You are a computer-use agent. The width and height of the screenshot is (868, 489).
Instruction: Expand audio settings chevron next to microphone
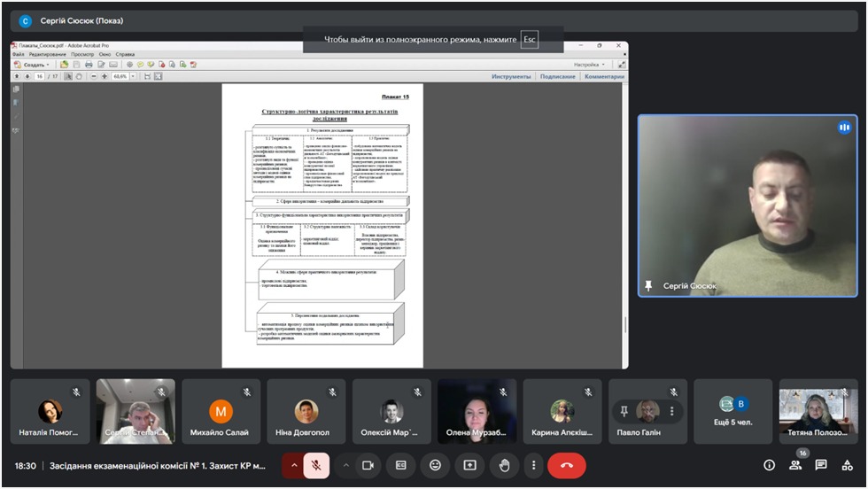click(294, 465)
